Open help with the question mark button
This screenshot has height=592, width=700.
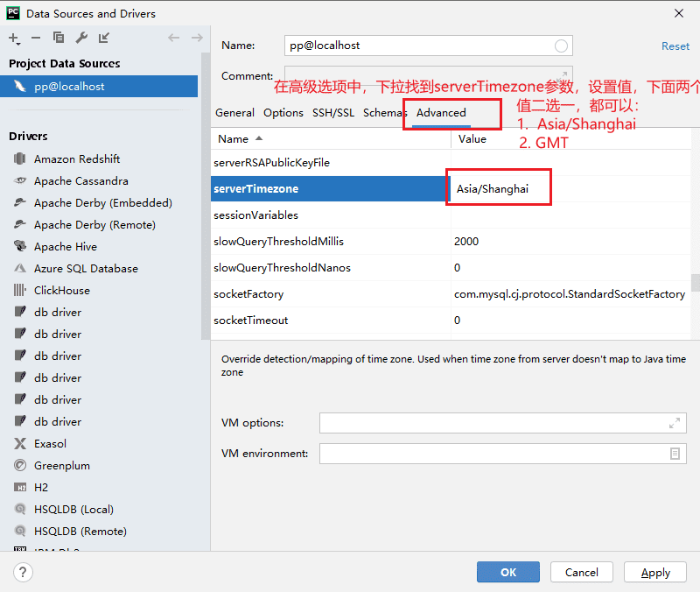click(23, 573)
